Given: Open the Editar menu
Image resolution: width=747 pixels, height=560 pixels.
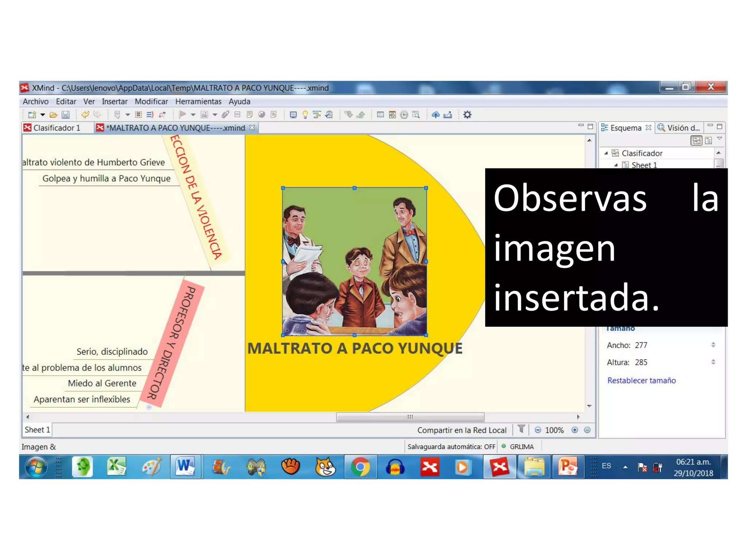Looking at the screenshot, I should coord(66,101).
